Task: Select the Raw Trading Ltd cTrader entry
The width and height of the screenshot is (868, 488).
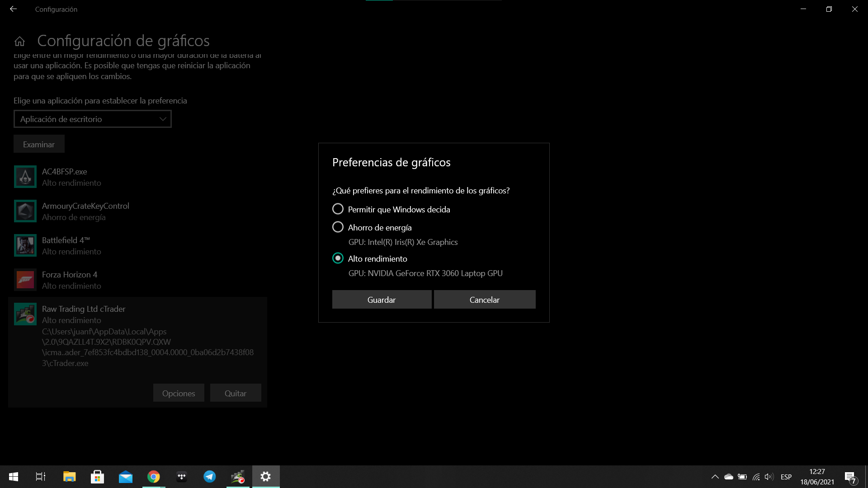Action: point(137,352)
